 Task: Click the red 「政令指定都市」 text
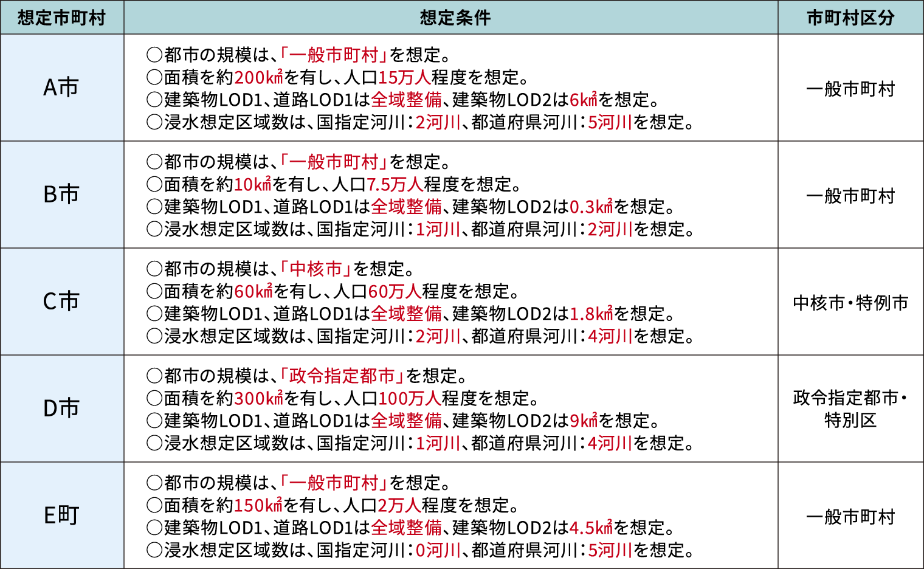[x=342, y=376]
